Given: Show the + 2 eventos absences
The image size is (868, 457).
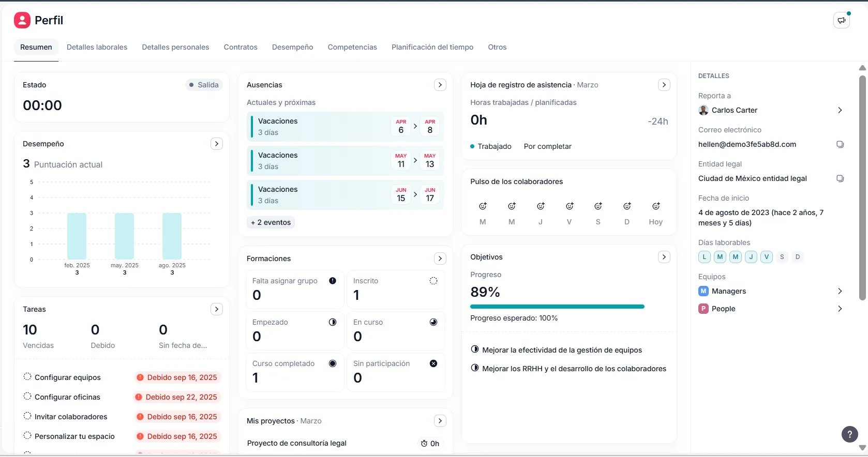Looking at the screenshot, I should (271, 222).
